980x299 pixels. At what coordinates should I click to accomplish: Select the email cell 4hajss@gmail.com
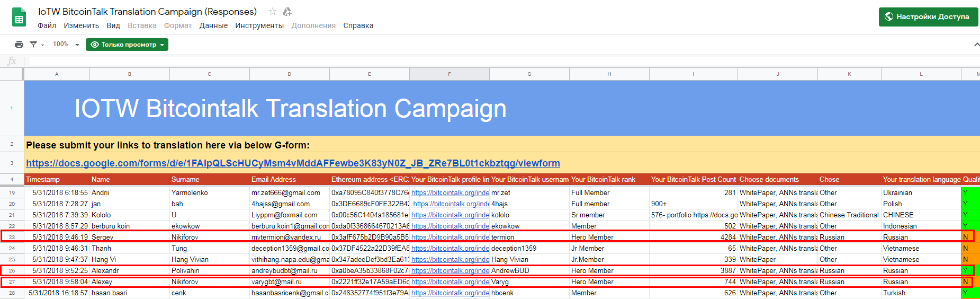click(x=289, y=204)
